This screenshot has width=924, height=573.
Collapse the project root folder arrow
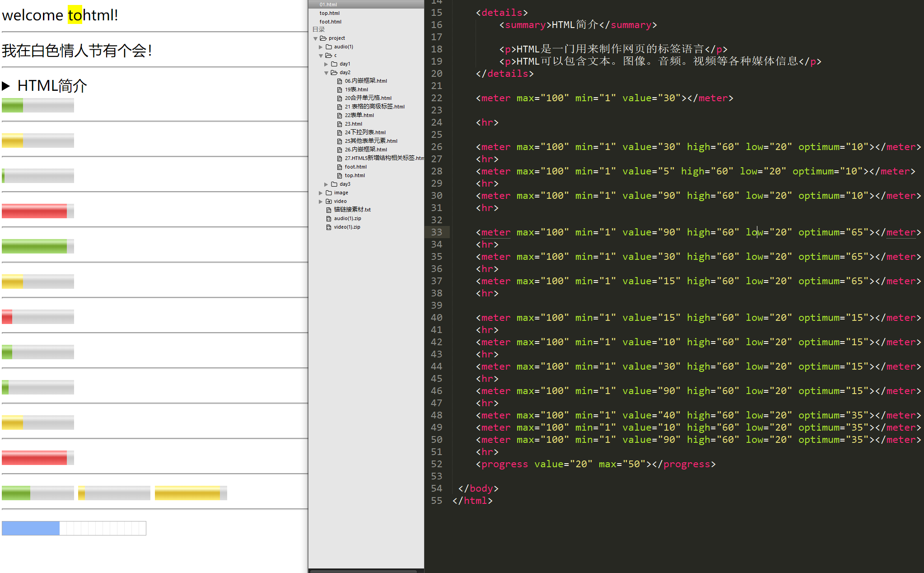tap(315, 38)
